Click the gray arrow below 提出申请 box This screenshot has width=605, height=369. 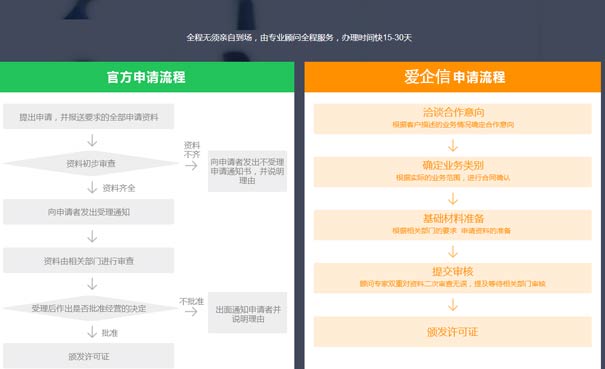(x=92, y=140)
